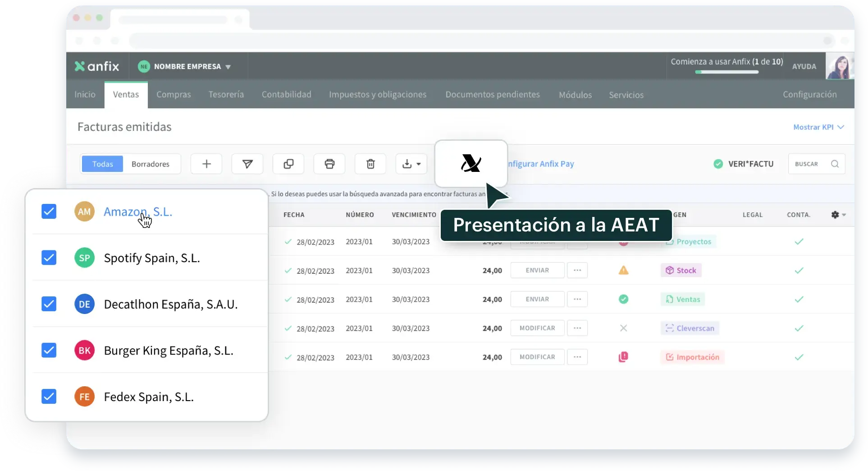This screenshot has height=471, width=868.
Task: Uncheck the Amazon, S.L. checkbox
Action: (x=49, y=211)
